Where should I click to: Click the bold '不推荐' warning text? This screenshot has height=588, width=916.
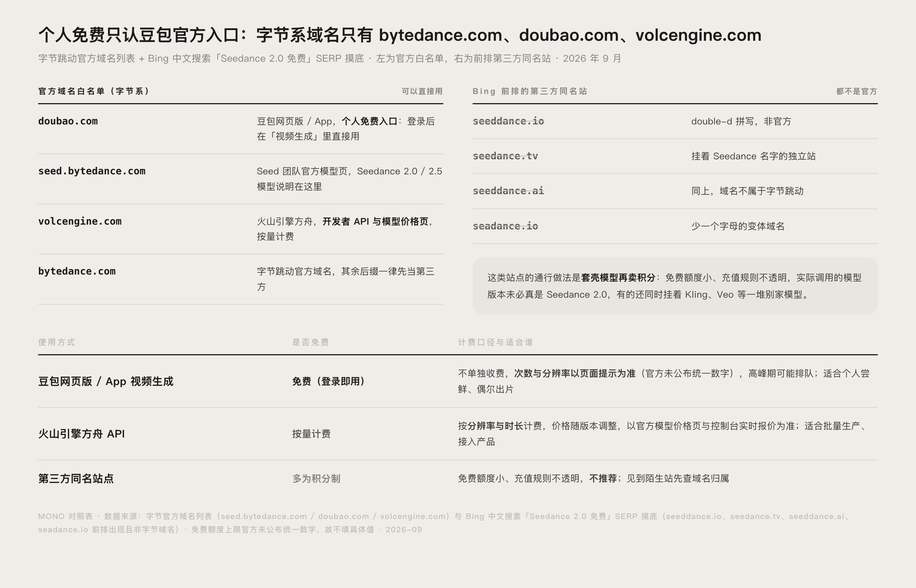coord(603,478)
